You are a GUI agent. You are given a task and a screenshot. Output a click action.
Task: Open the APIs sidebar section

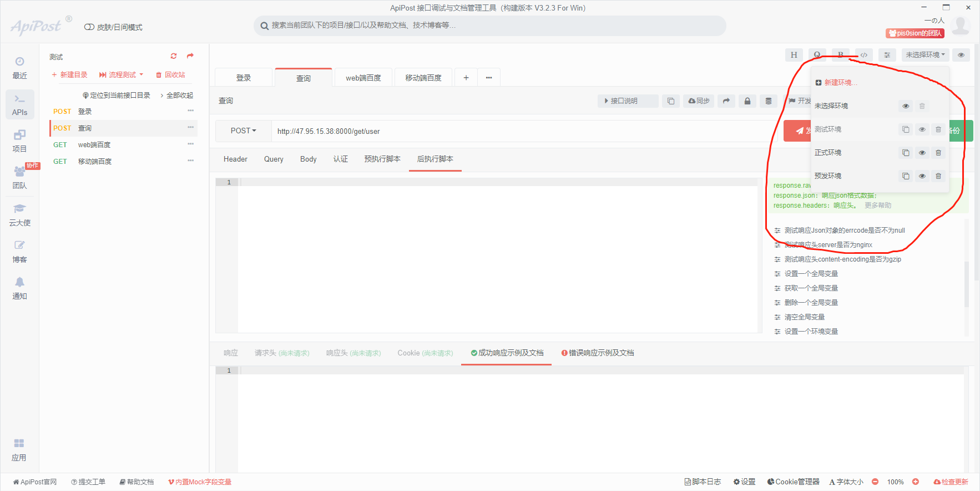click(19, 104)
